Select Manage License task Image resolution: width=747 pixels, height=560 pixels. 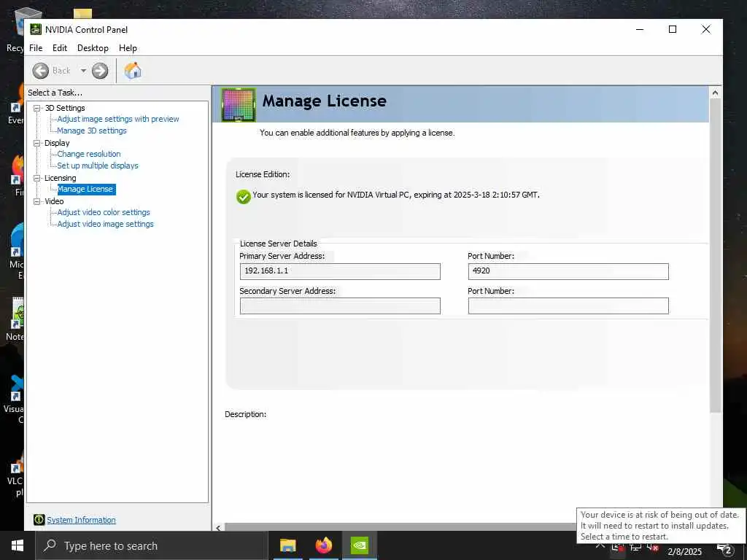click(85, 189)
